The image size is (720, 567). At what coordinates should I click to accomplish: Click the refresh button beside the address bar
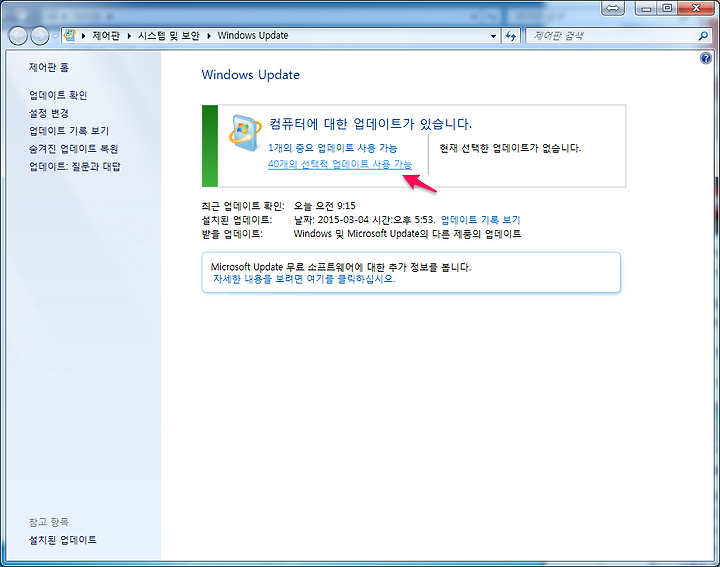coord(511,36)
